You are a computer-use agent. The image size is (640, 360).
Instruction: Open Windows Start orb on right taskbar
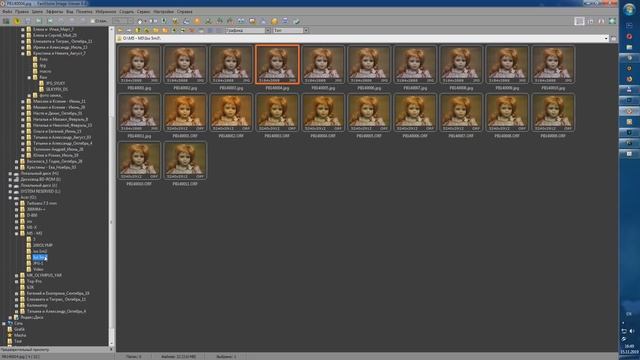pos(629,9)
